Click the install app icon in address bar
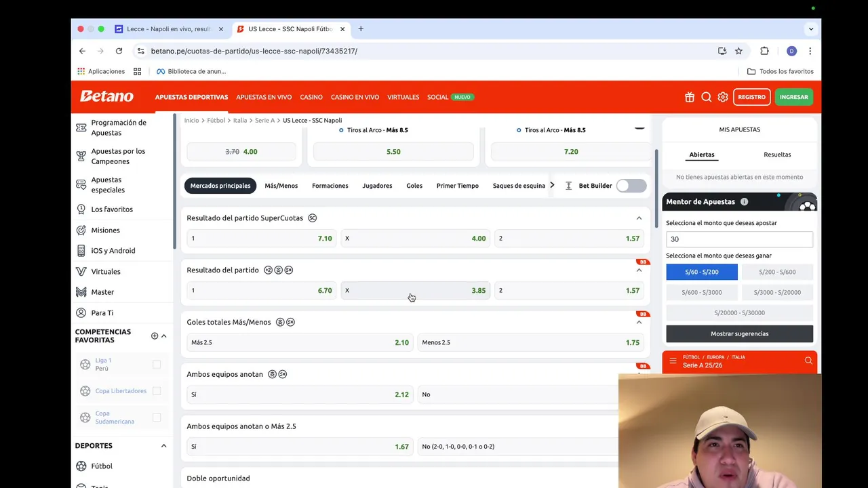Image resolution: width=868 pixels, height=488 pixels. pyautogui.click(x=722, y=51)
